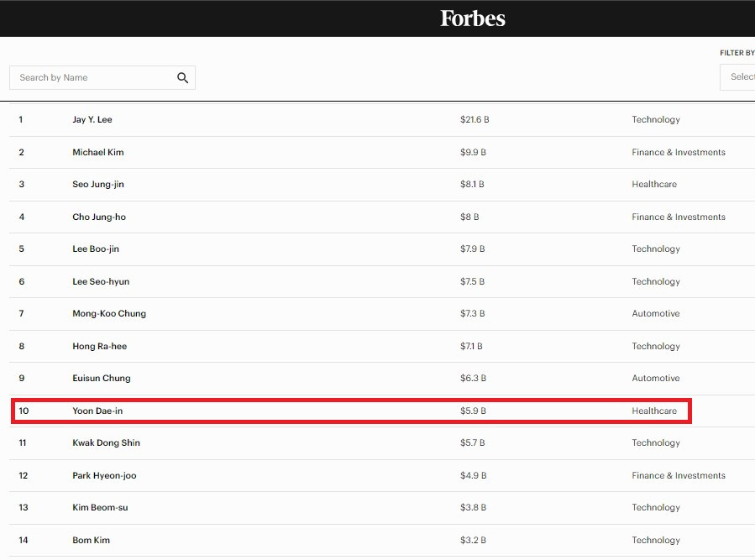Open highlighted Yoon Dae-in entry
Viewport: 755px width, 560px height.
97,411
